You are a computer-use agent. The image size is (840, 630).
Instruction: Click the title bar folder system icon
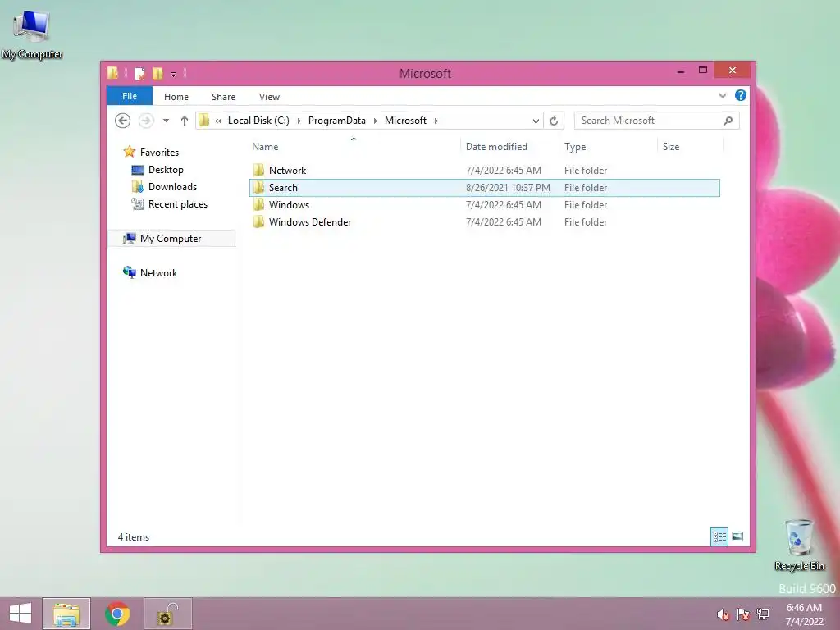tap(112, 73)
